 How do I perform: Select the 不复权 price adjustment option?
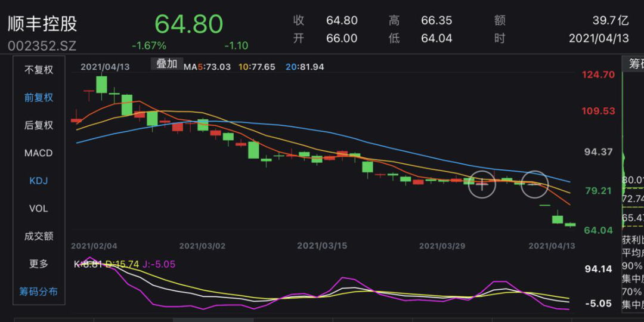[x=39, y=70]
